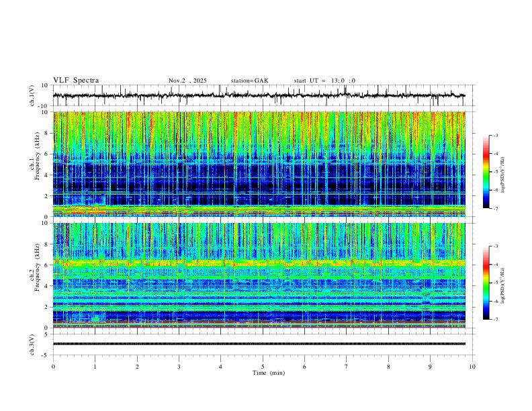The width and height of the screenshot is (532, 411).
Task: Click the "Time (min)" axis label
Action: tap(269, 373)
